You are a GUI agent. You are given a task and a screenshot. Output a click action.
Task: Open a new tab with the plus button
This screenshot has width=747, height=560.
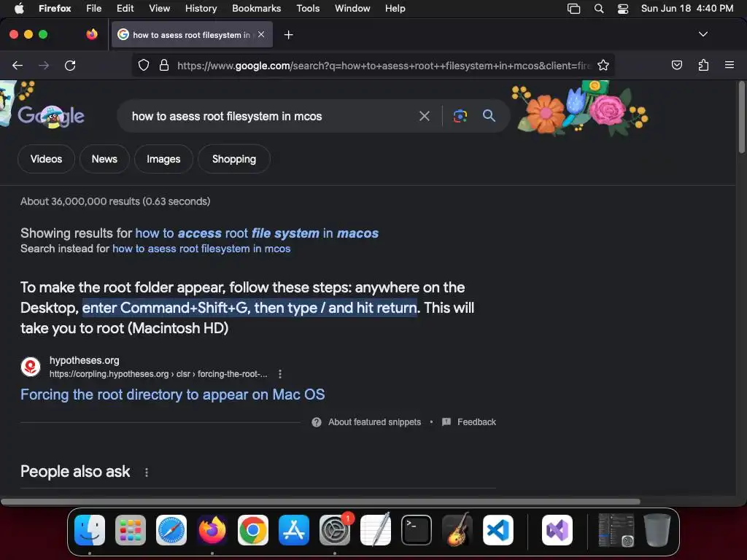(x=288, y=35)
